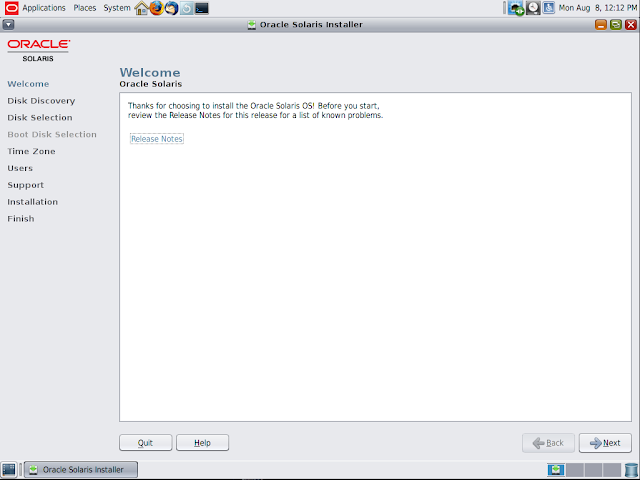Viewport: 640px width, 480px height.
Task: Open the Time Slider update icon in panel
Action: coord(187,8)
